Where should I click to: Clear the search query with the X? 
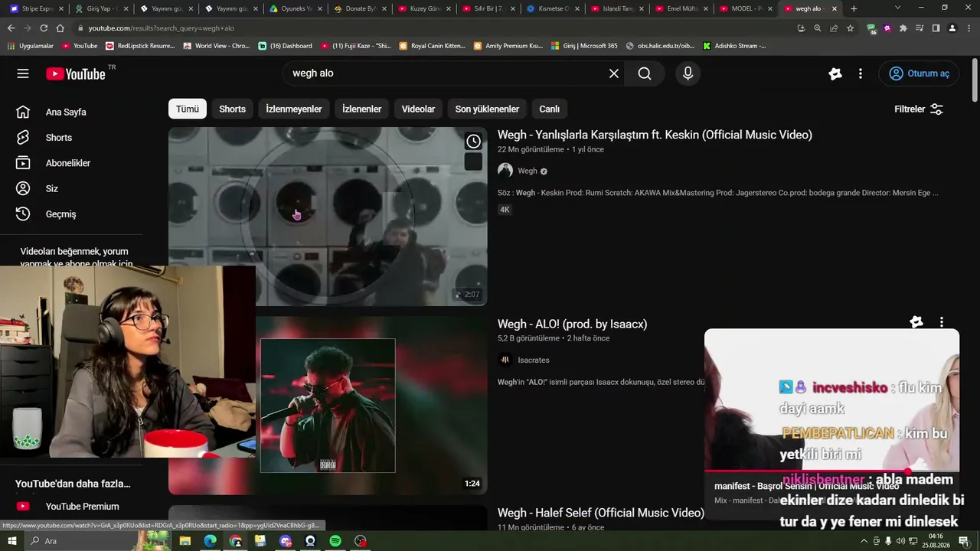614,73
